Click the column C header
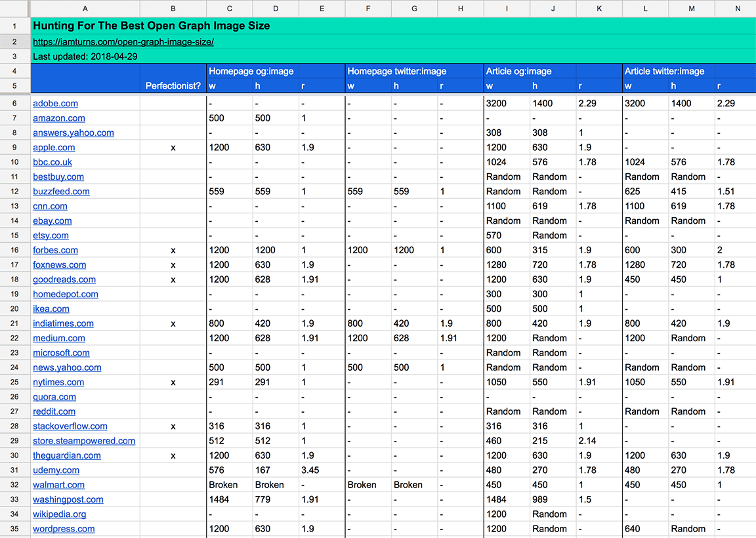The height and width of the screenshot is (538, 756). [230, 8]
